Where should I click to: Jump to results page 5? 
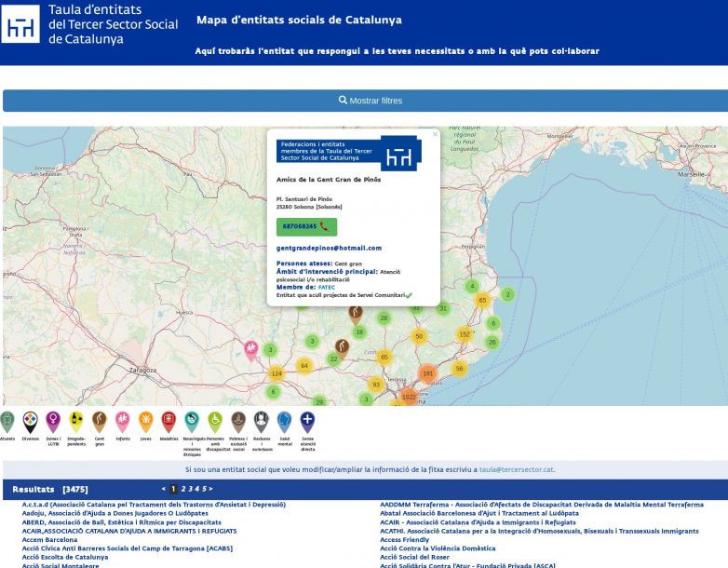coord(203,489)
